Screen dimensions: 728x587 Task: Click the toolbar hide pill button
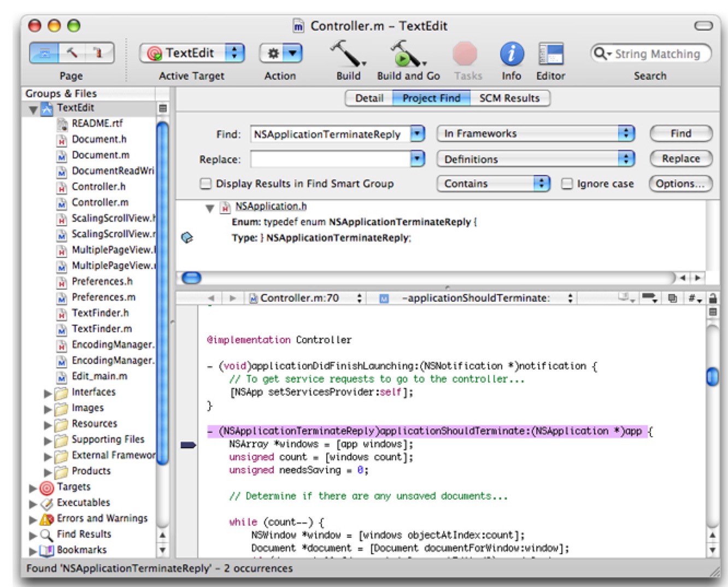click(703, 26)
